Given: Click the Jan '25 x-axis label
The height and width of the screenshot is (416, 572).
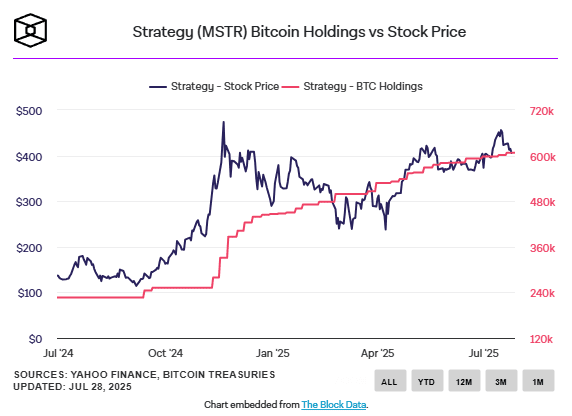Looking at the screenshot, I should click(273, 353).
